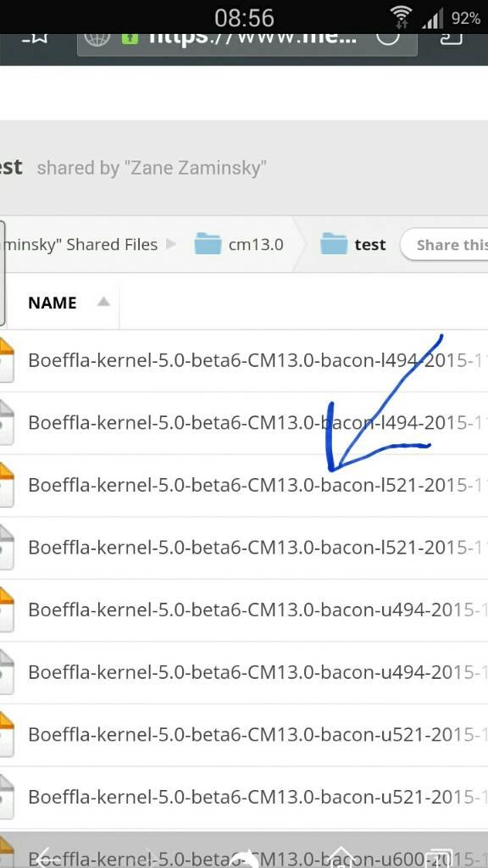Click the green secure lock icon
Viewport: 488px width, 868px height.
point(129,38)
